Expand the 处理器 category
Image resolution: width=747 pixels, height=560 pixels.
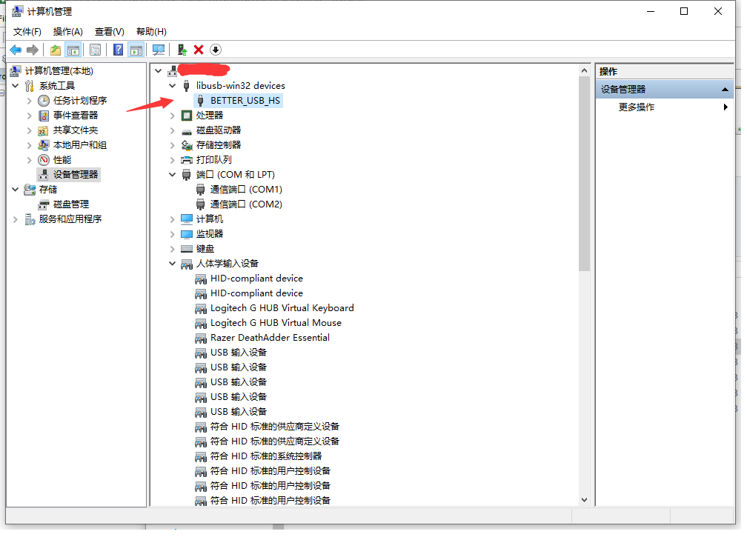pos(173,116)
